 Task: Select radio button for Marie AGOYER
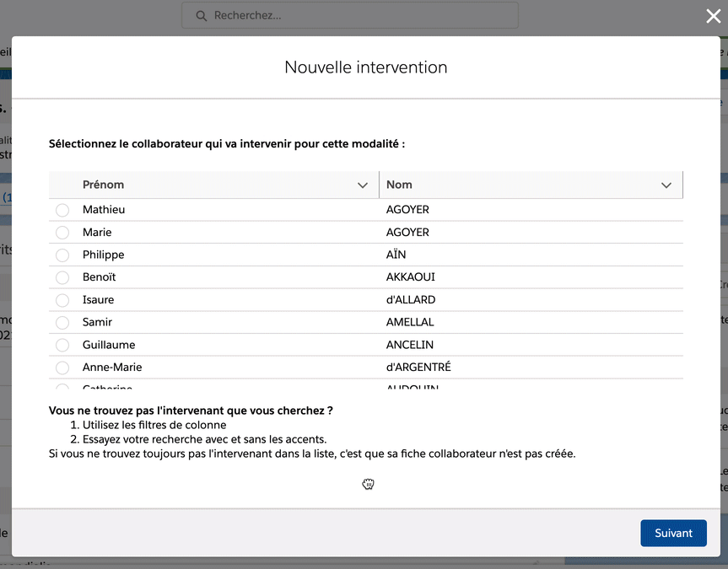click(x=62, y=233)
